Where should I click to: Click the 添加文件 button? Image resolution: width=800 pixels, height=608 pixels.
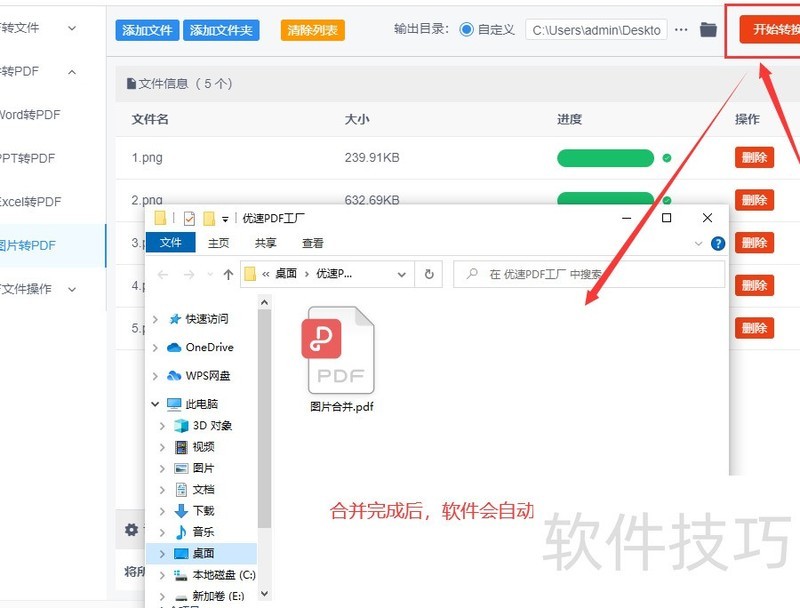coord(147,30)
